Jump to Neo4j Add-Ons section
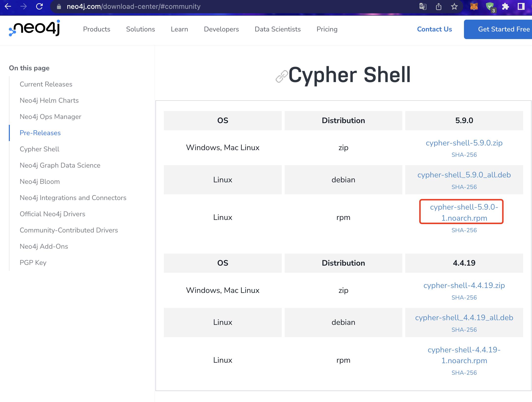The image size is (532, 402). click(x=44, y=246)
